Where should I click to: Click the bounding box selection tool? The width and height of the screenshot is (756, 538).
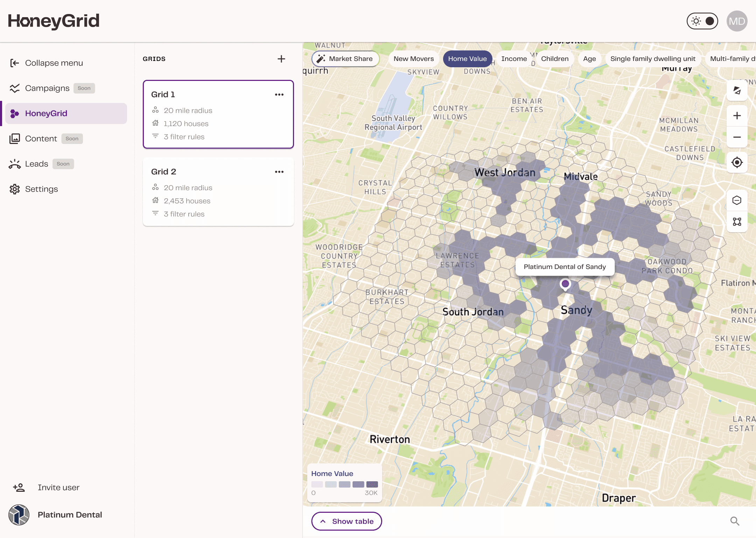[x=737, y=222]
